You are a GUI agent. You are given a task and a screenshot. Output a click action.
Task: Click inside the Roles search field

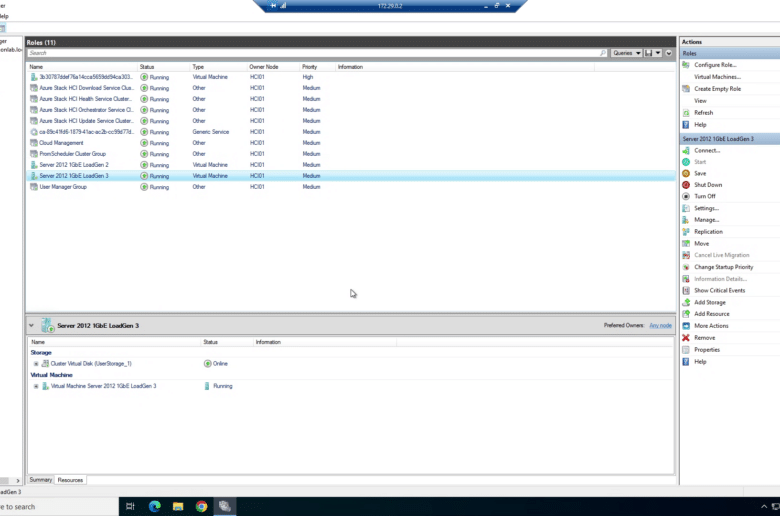313,53
